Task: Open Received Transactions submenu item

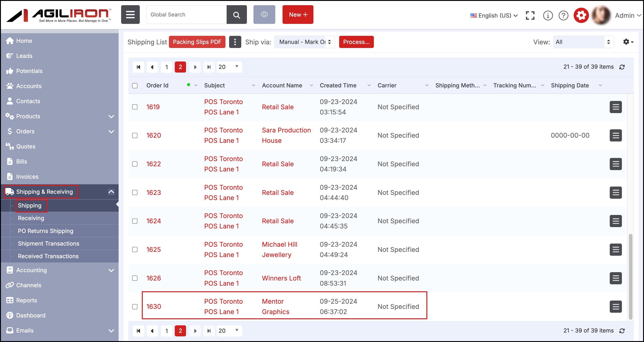Action: click(x=48, y=256)
